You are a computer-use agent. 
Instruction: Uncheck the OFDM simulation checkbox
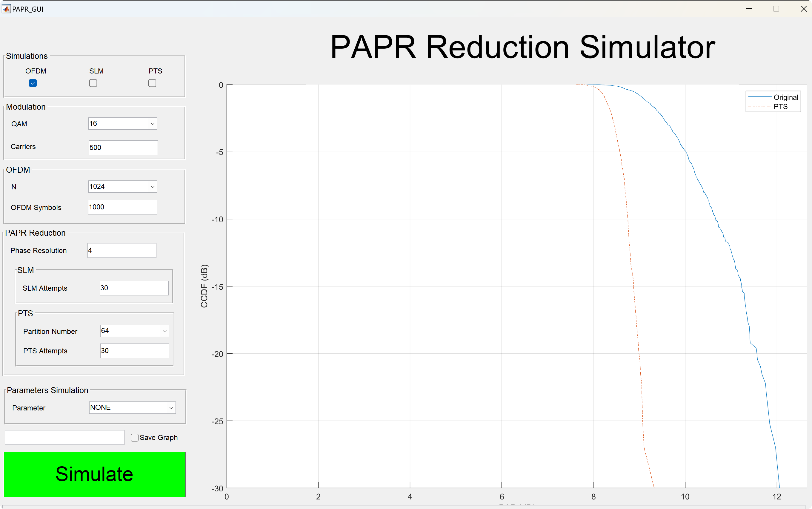click(33, 83)
